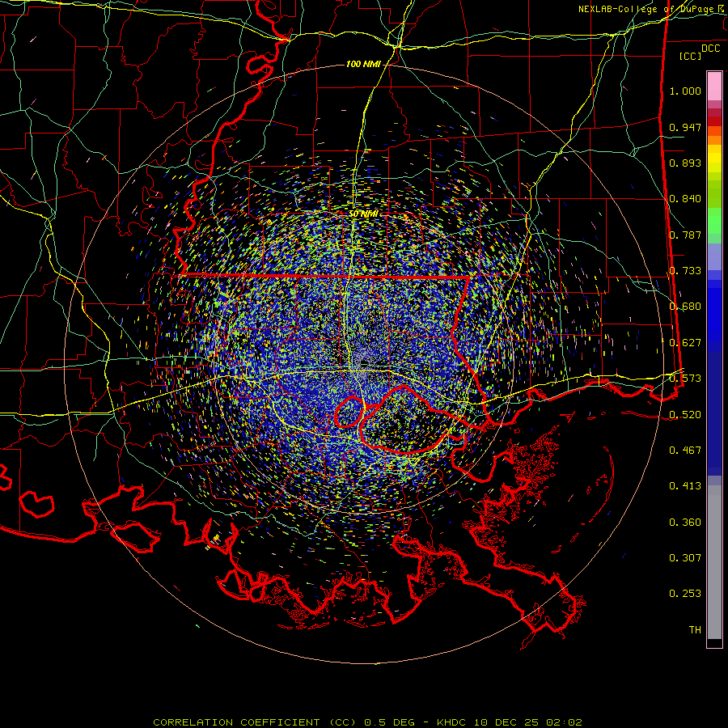Click the TH threshold label
Viewport: 728px width, 728px height.
click(695, 630)
